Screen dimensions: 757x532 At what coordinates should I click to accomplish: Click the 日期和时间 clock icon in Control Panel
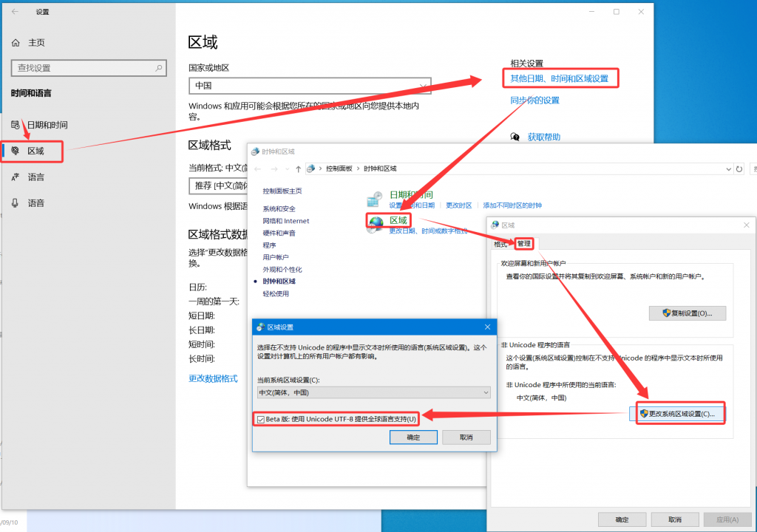coord(375,199)
